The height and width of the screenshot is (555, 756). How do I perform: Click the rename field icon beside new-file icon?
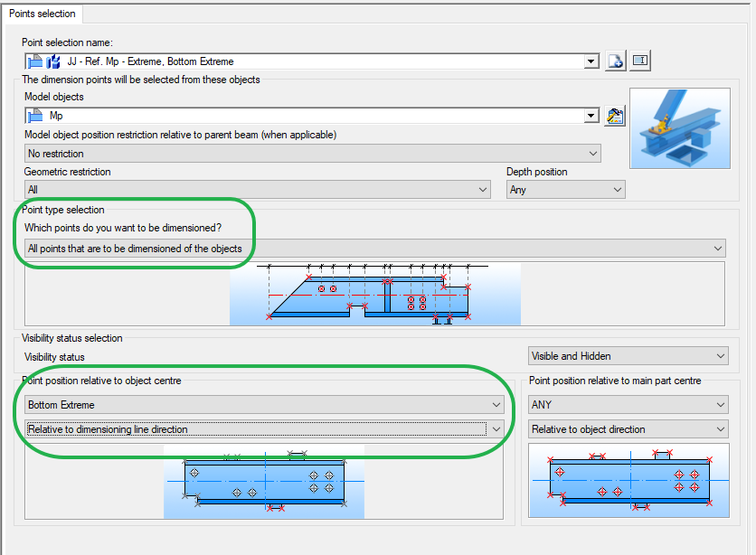pos(639,61)
